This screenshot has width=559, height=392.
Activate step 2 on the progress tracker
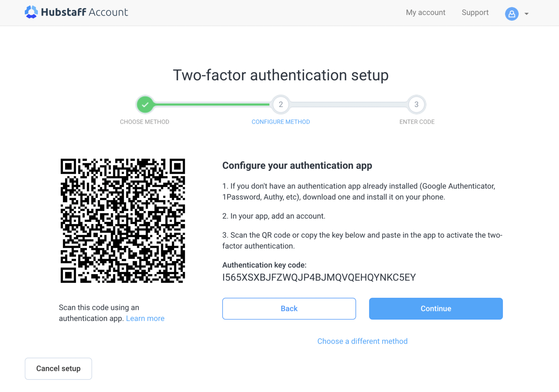click(x=281, y=104)
